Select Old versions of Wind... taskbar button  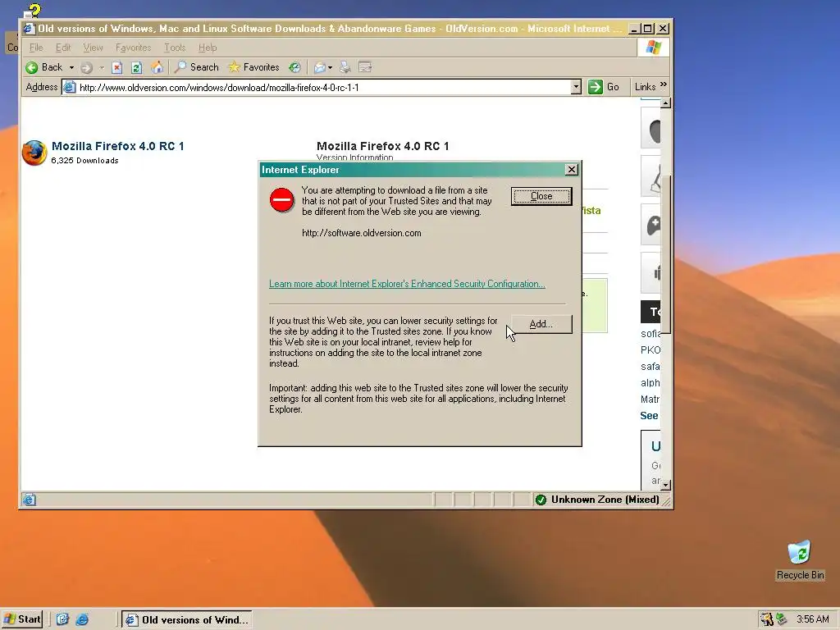(x=186, y=620)
